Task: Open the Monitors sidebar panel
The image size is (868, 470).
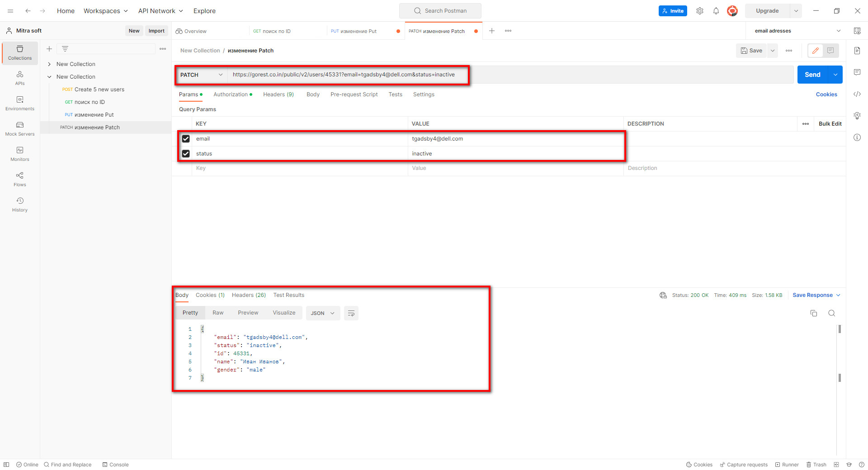Action: point(20,154)
